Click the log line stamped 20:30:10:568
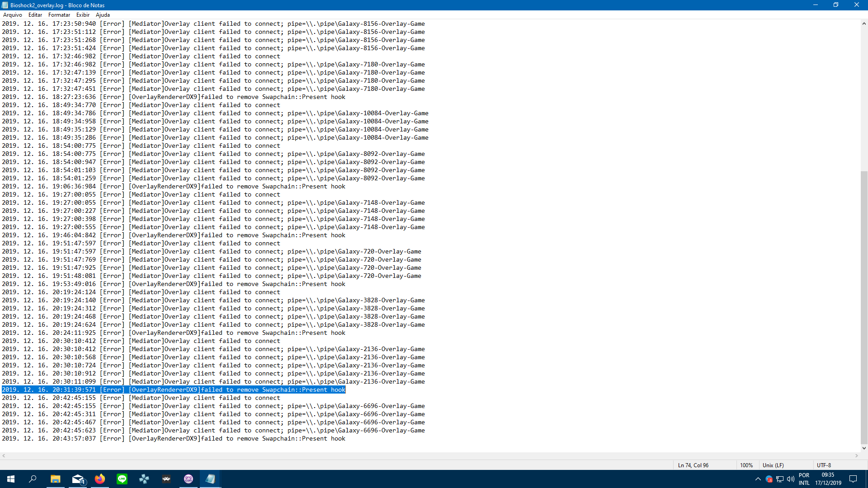This screenshot has height=488, width=868. coord(213,357)
